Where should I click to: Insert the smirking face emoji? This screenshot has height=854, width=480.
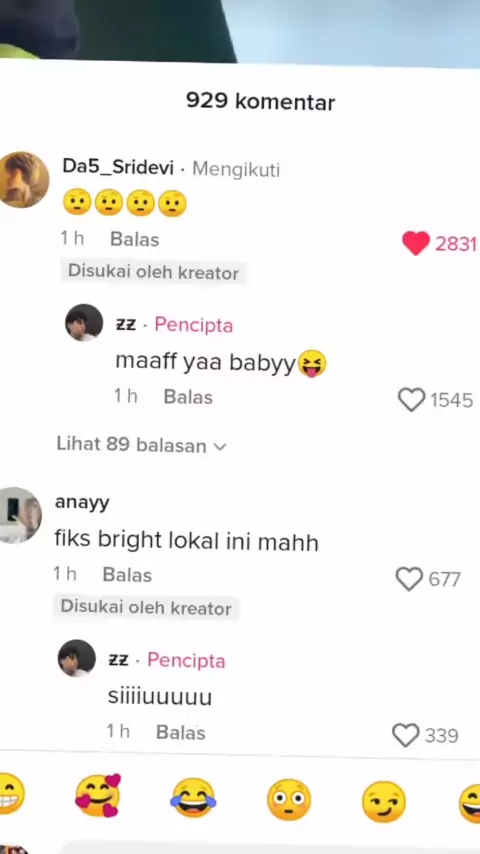click(384, 802)
